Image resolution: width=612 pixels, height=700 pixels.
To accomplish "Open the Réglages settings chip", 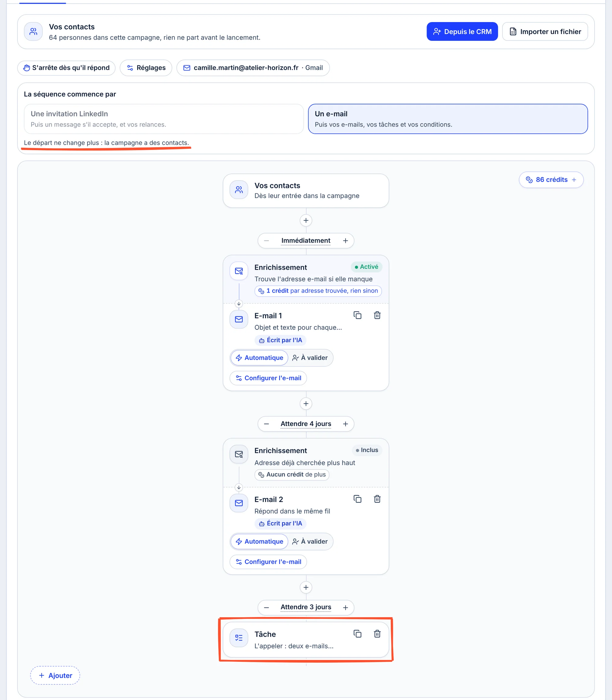I will pos(146,68).
